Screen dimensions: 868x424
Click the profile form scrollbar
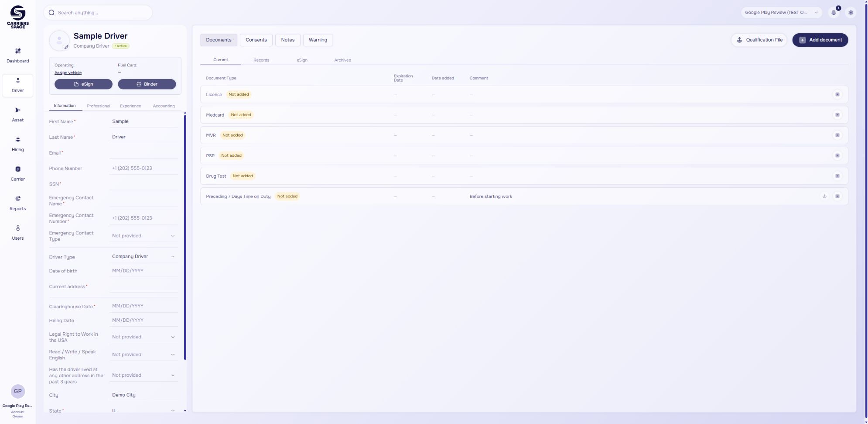pos(185,238)
